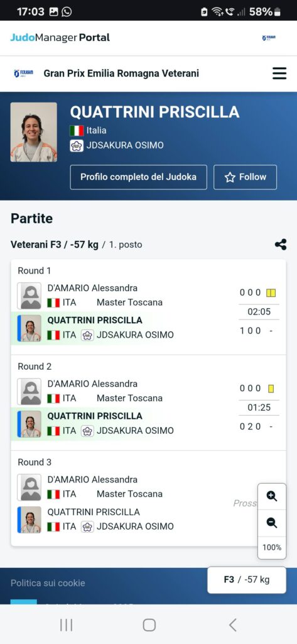Viewport: 297px width, 644px height.
Task: Tap the Android recent apps icon
Action: click(66, 625)
